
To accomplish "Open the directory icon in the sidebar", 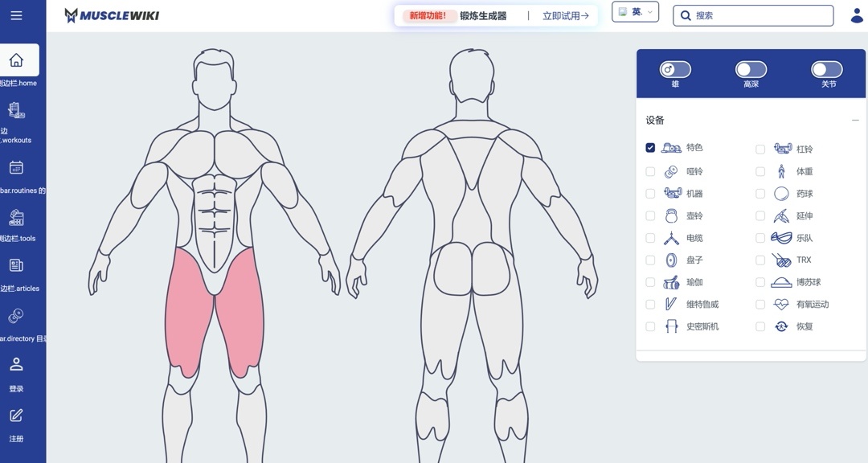I will 16,316.
